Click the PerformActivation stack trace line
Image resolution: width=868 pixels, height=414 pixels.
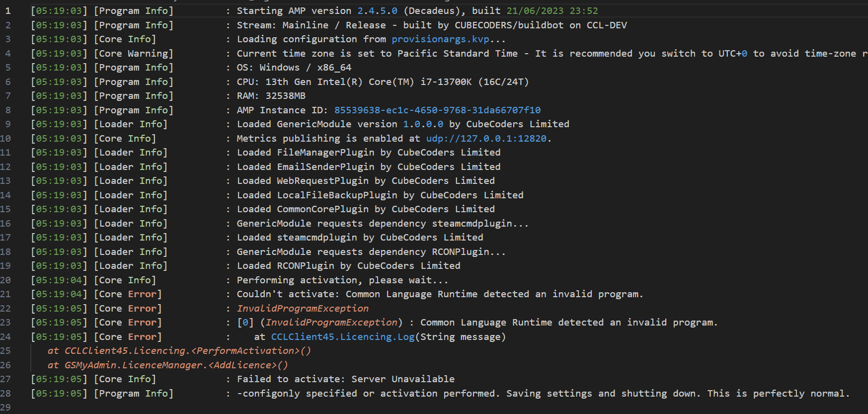179,351
